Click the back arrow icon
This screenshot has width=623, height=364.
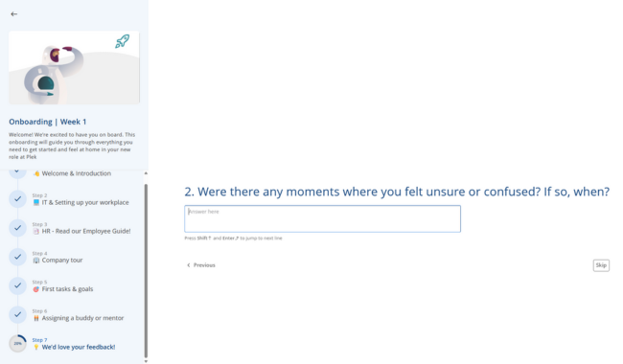[x=14, y=14]
